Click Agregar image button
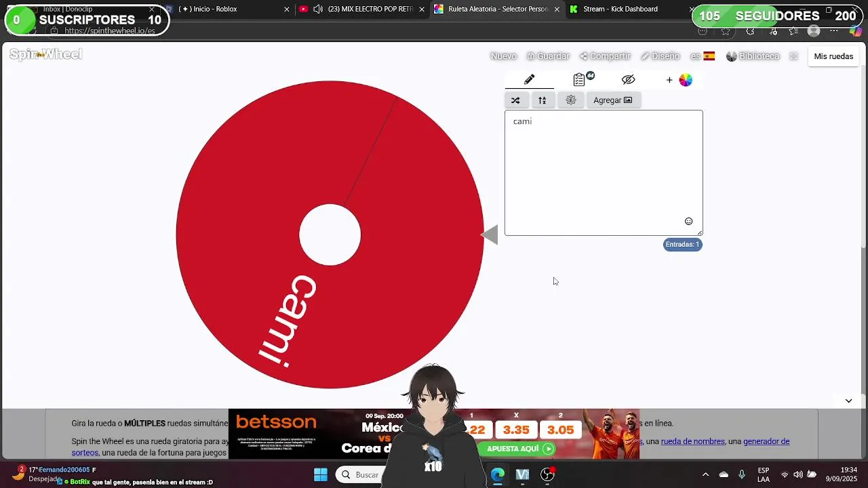 coord(612,100)
